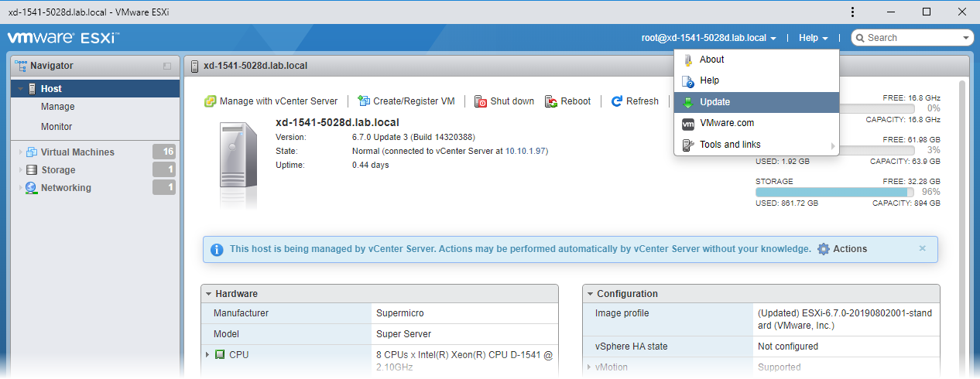The height and width of the screenshot is (379, 980).
Task: Click the Supermicro manufacturer value
Action: [x=400, y=313]
